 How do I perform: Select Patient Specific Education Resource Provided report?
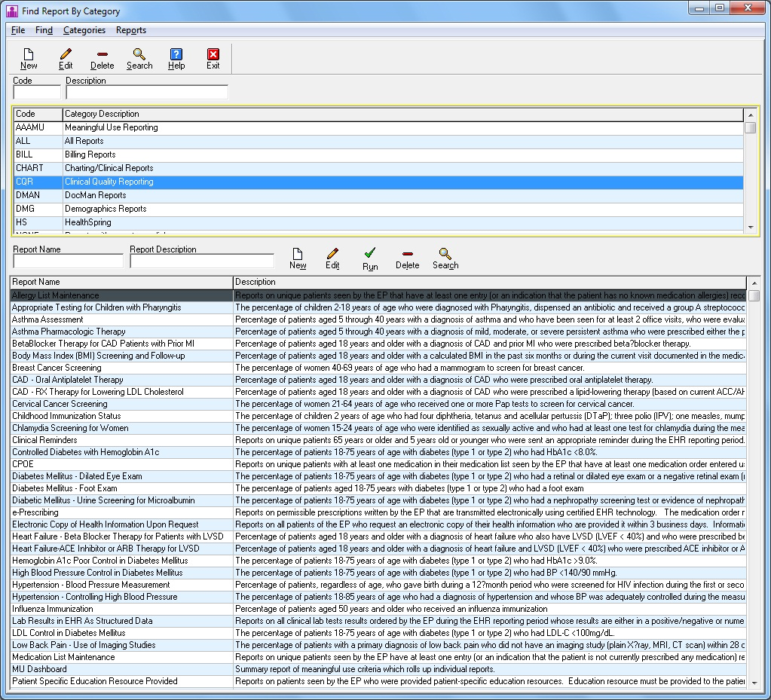pyautogui.click(x=378, y=681)
